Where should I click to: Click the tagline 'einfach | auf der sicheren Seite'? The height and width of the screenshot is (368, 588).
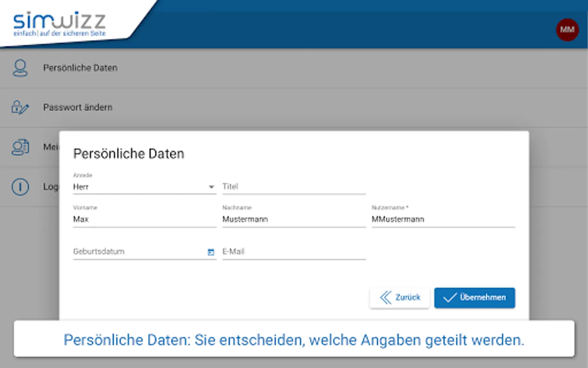tap(60, 33)
